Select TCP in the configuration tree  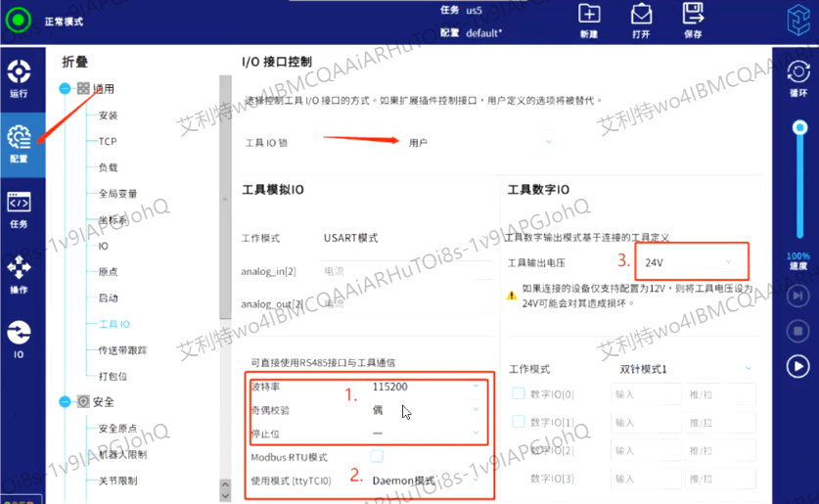pos(108,142)
